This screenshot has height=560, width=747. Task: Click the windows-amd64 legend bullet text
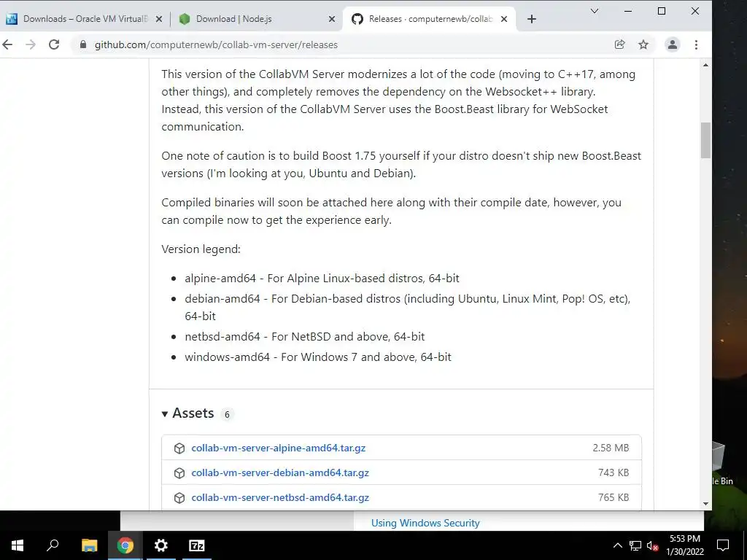point(318,357)
